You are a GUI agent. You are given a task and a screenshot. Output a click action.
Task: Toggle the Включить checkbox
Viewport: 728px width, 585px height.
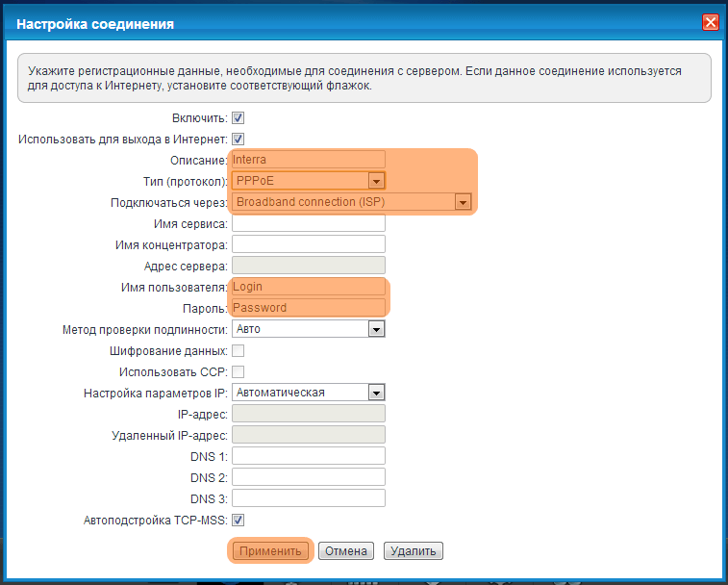(238, 118)
